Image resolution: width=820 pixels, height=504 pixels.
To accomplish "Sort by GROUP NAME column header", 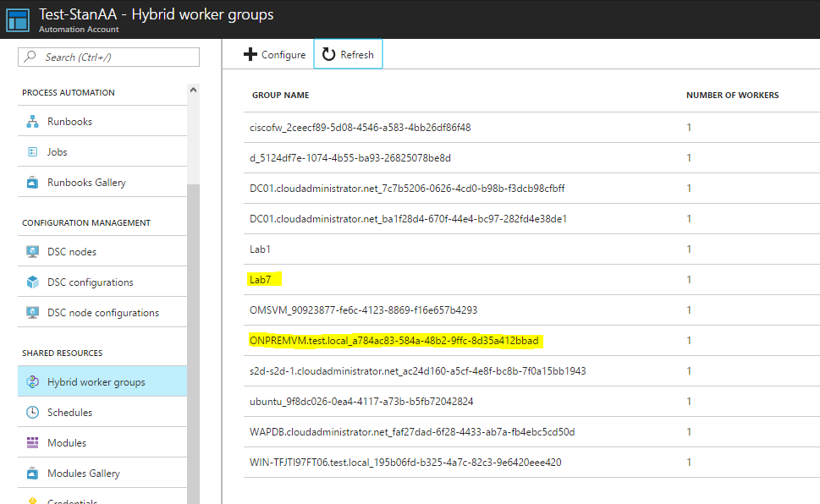I will pyautogui.click(x=280, y=96).
